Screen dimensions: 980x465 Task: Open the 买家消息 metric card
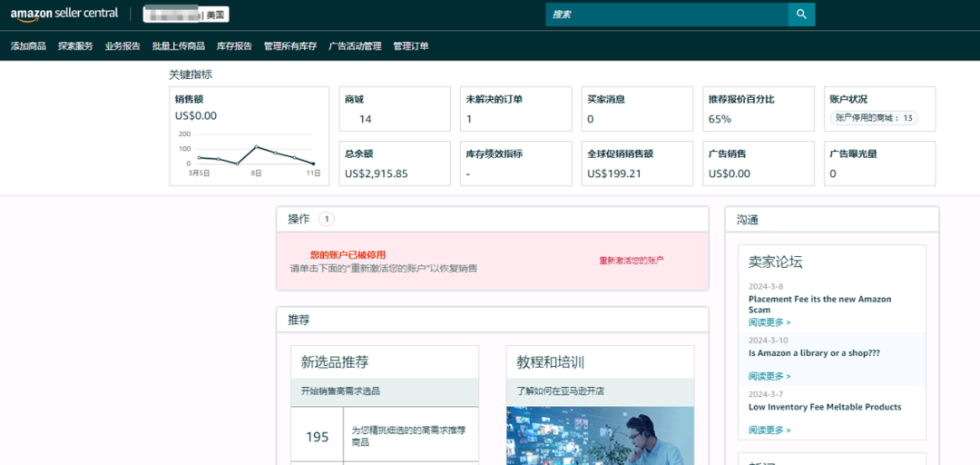637,109
